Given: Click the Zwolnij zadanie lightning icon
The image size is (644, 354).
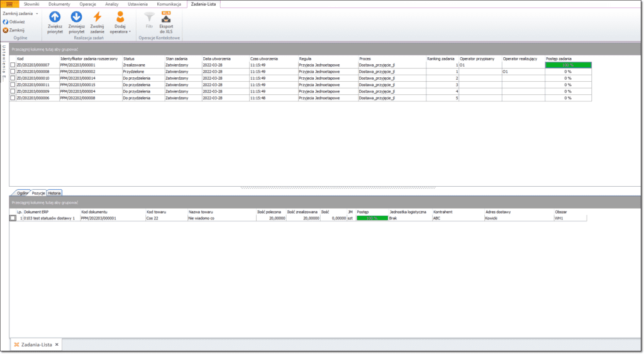Looking at the screenshot, I should tap(97, 17).
